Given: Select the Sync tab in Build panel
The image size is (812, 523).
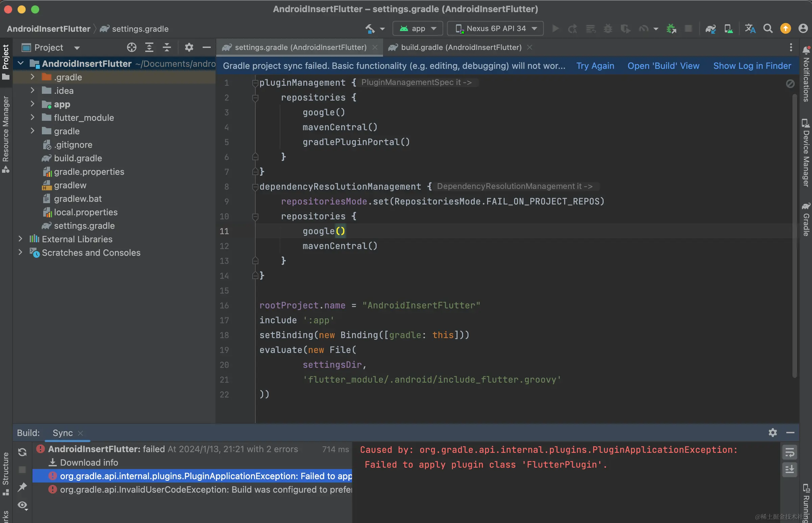Looking at the screenshot, I should coord(62,433).
